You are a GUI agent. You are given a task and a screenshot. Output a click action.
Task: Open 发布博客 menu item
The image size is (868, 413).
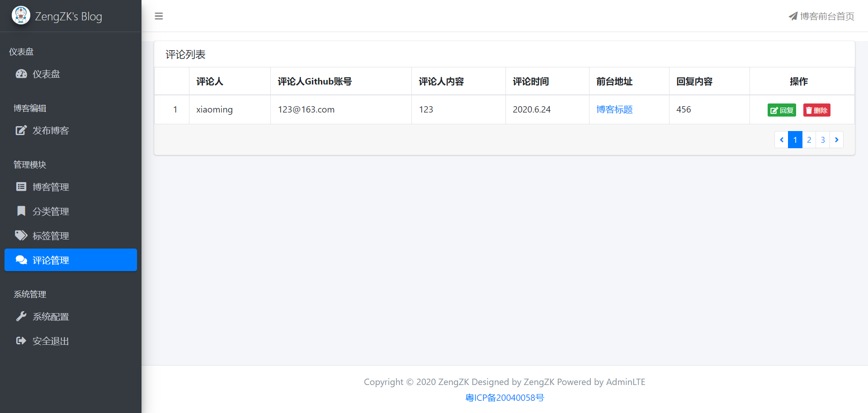coord(71,130)
